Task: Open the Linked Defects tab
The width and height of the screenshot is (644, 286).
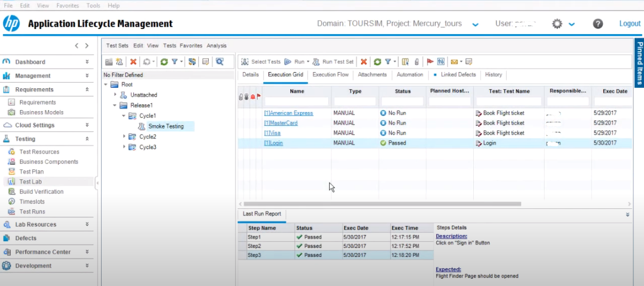Action: [x=458, y=75]
